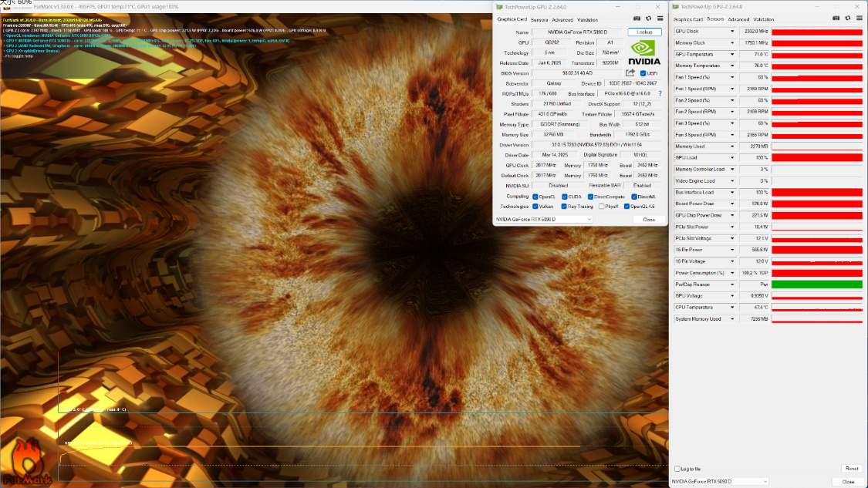Image resolution: width=868 pixels, height=488 pixels.
Task: Toggle the UEFI checkbox
Action: coord(643,73)
